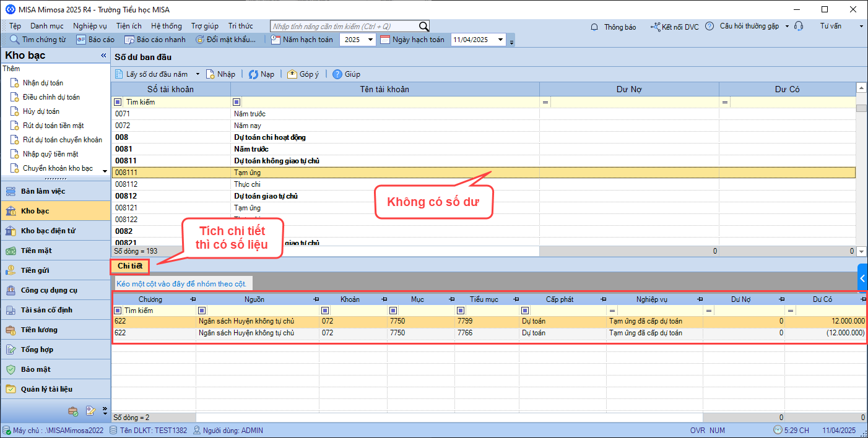The height and width of the screenshot is (438, 868).
Task: Open the 11/04/2025 date picker dropdown
Action: [x=500, y=40]
